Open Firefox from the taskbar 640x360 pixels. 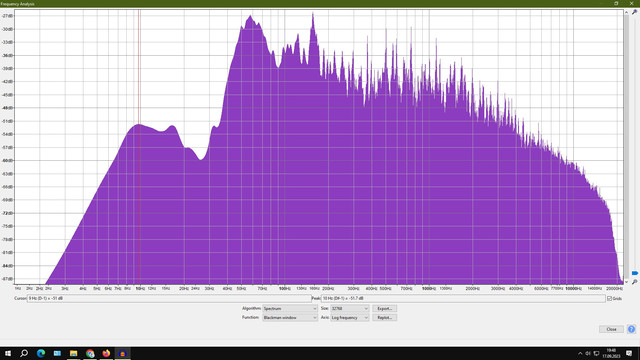pyautogui.click(x=107, y=353)
